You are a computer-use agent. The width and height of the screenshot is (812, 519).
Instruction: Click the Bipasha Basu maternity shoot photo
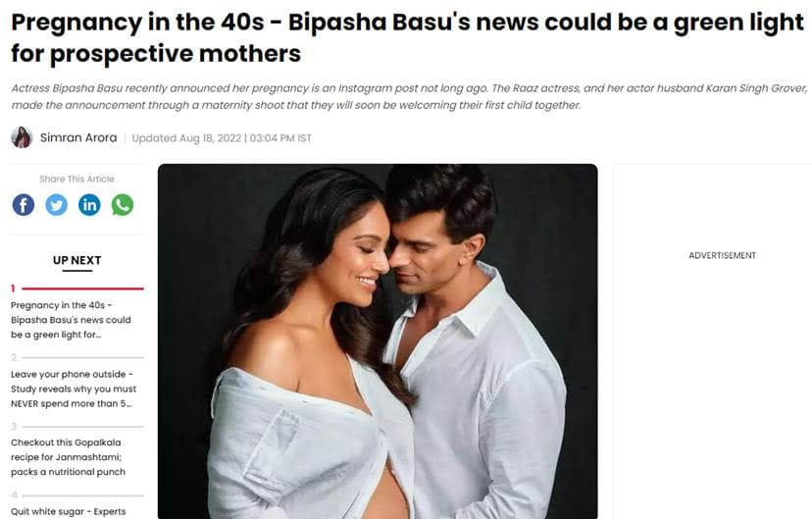[x=378, y=341]
